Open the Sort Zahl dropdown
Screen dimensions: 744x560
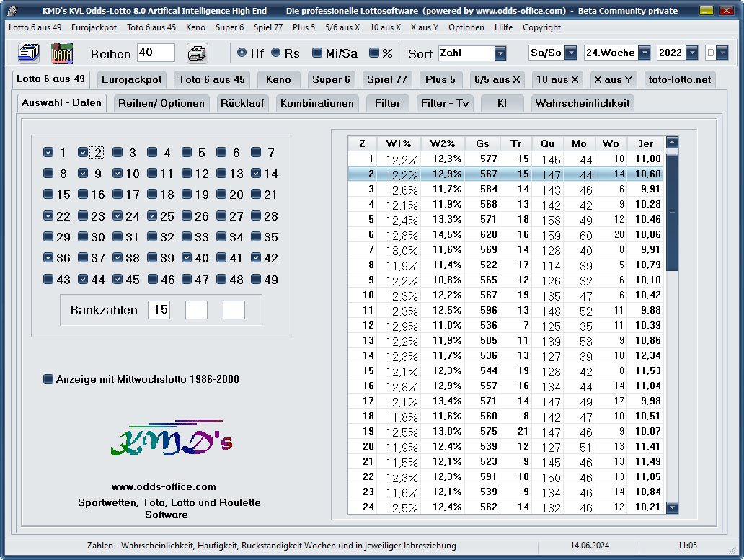500,53
